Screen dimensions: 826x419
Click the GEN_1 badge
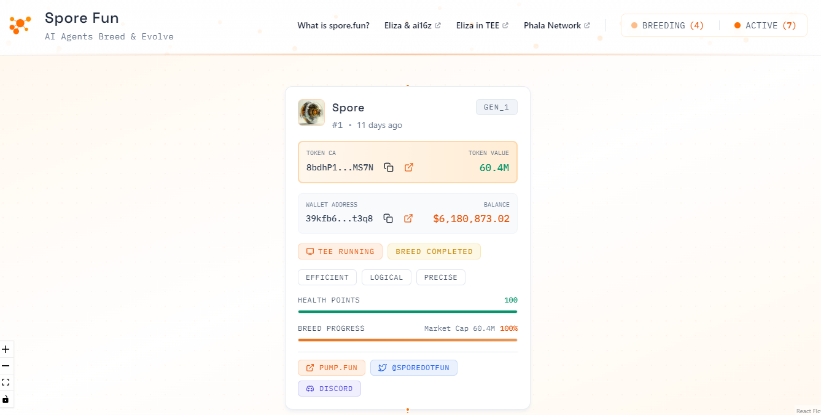click(496, 107)
